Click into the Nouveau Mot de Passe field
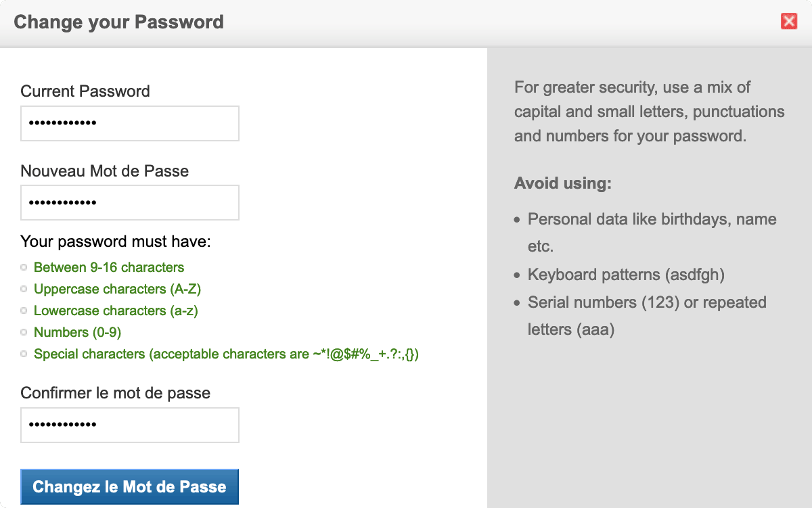The height and width of the screenshot is (508, 812). 130,202
